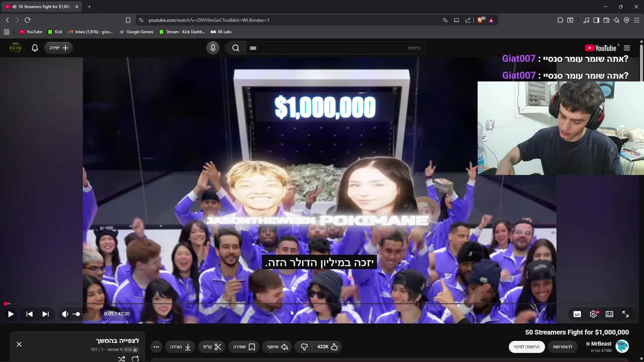This screenshot has width=644, height=362.
Task: Play the MrBeast video
Action: 11,314
